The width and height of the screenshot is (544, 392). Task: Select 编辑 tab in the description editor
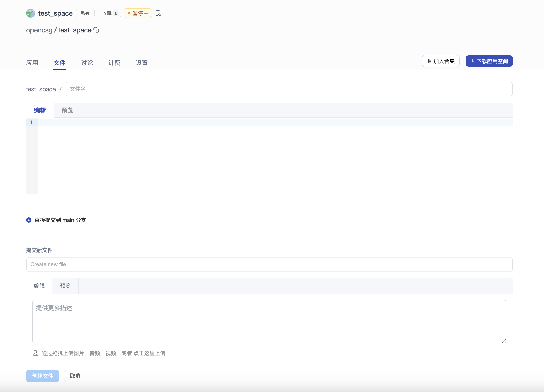[39, 286]
